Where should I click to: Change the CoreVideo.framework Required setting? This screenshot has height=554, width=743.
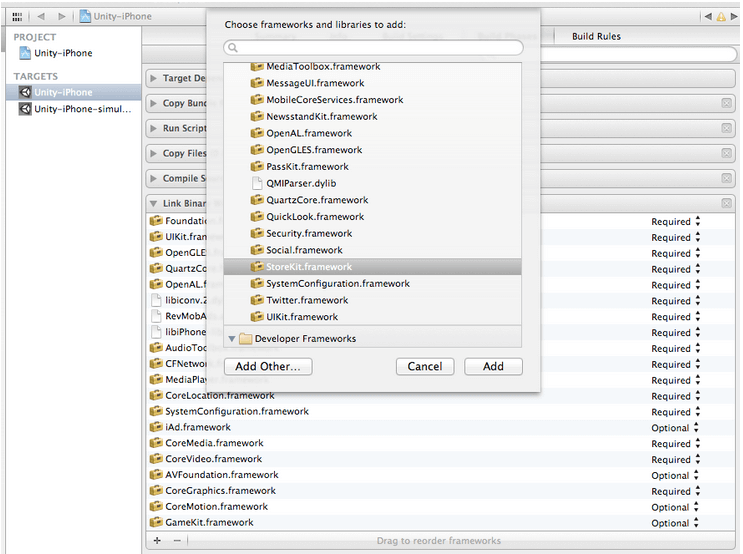click(x=675, y=460)
